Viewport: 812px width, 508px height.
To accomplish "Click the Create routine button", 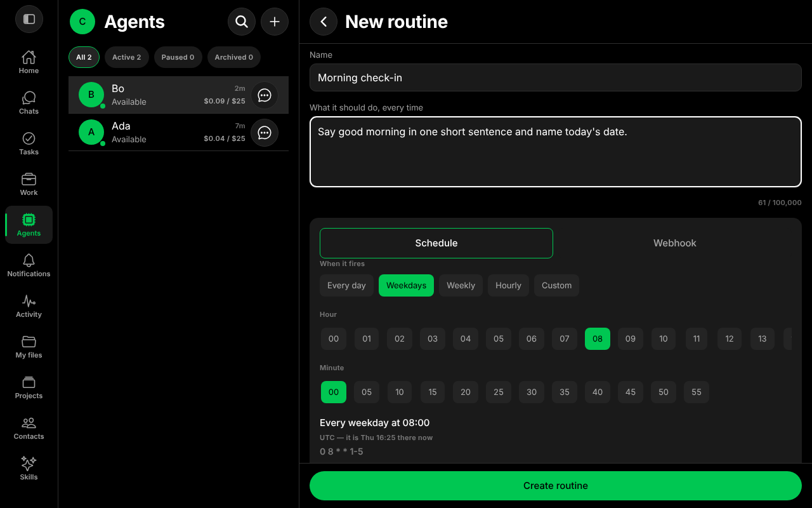I will (x=556, y=486).
